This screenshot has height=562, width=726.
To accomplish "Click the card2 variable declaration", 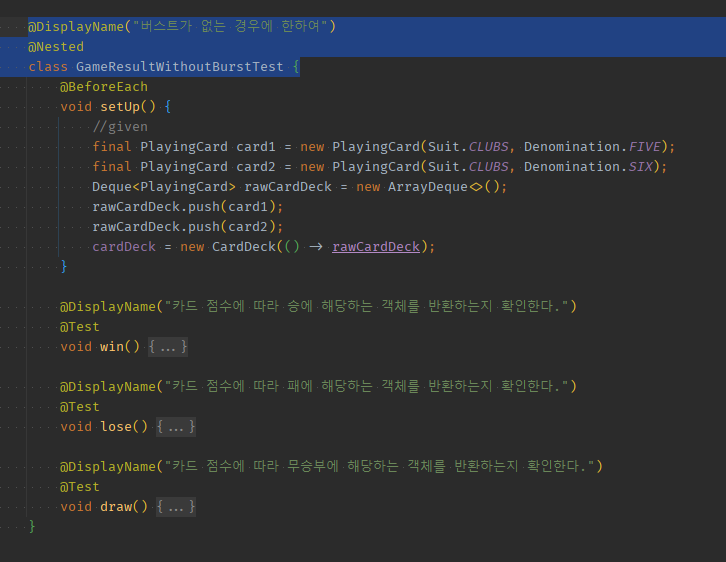I will click(x=256, y=167).
